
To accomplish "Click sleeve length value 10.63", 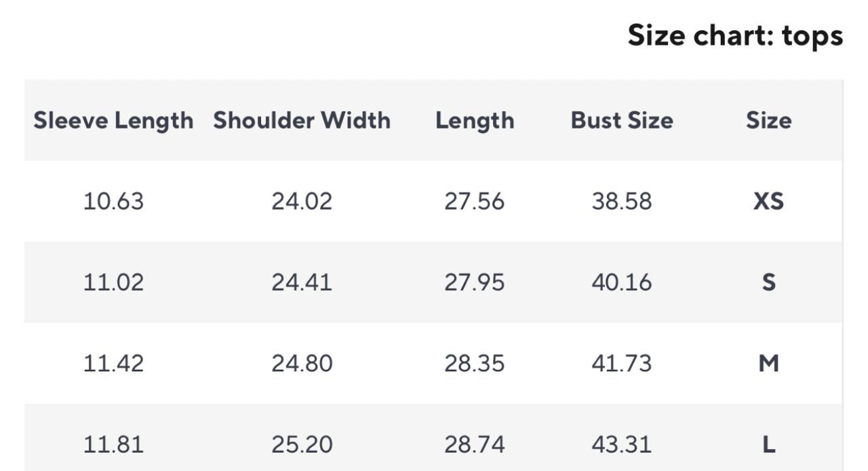I will pyautogui.click(x=113, y=201).
